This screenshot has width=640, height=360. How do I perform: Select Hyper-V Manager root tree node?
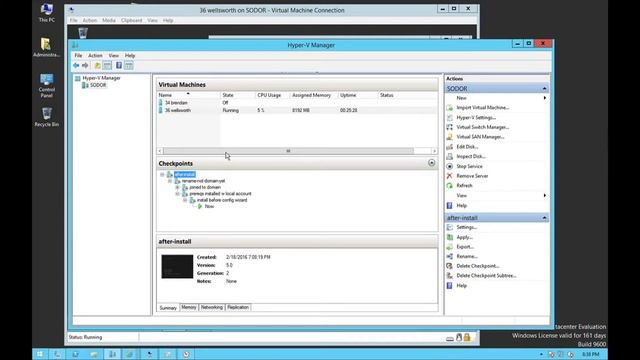point(101,78)
